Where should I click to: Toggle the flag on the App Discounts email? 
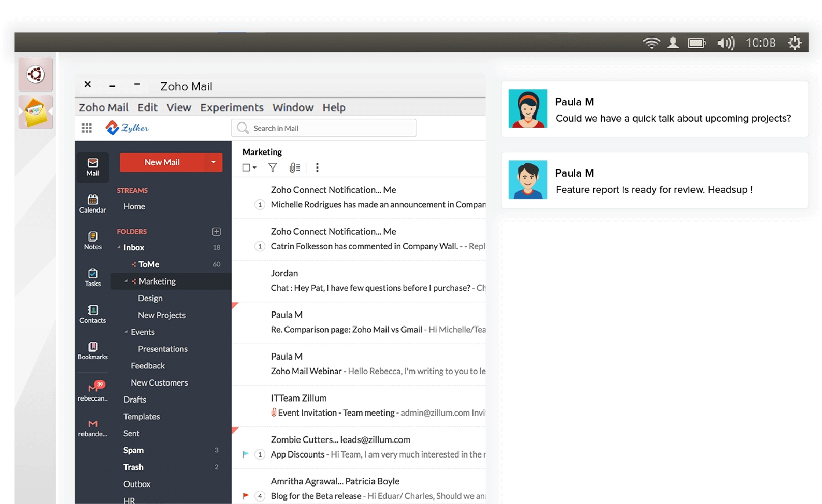pos(245,455)
